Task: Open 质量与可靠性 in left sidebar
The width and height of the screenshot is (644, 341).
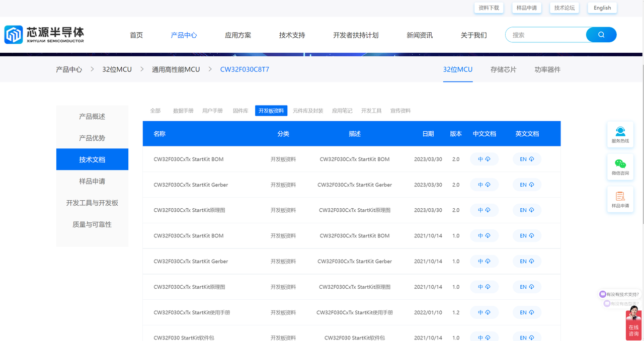Action: tap(92, 224)
